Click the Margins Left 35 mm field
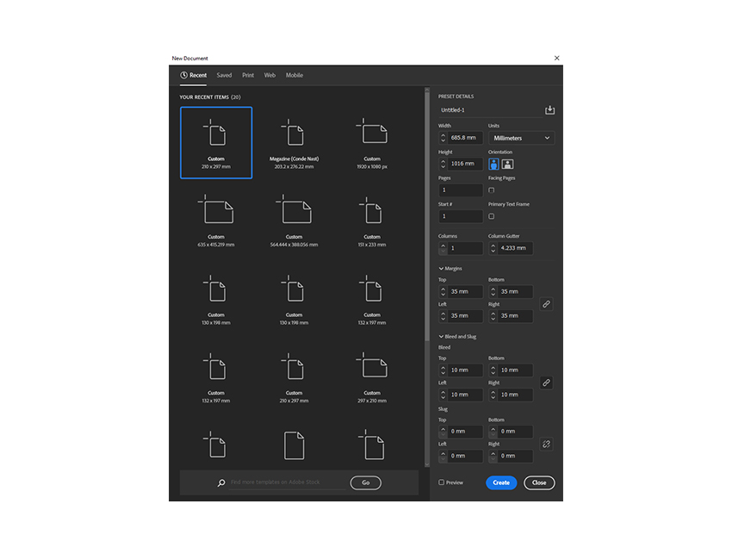 click(465, 315)
